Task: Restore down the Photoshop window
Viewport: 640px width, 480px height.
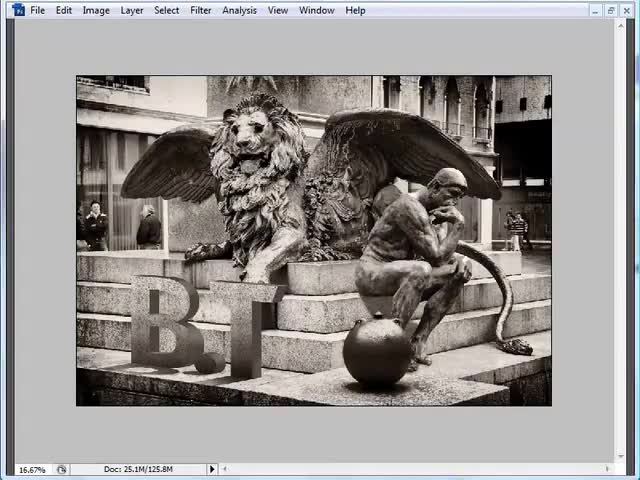Action: click(612, 10)
